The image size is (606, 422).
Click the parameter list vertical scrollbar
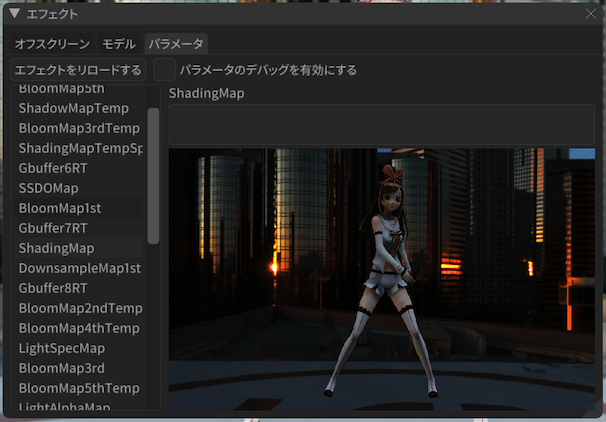(x=153, y=175)
